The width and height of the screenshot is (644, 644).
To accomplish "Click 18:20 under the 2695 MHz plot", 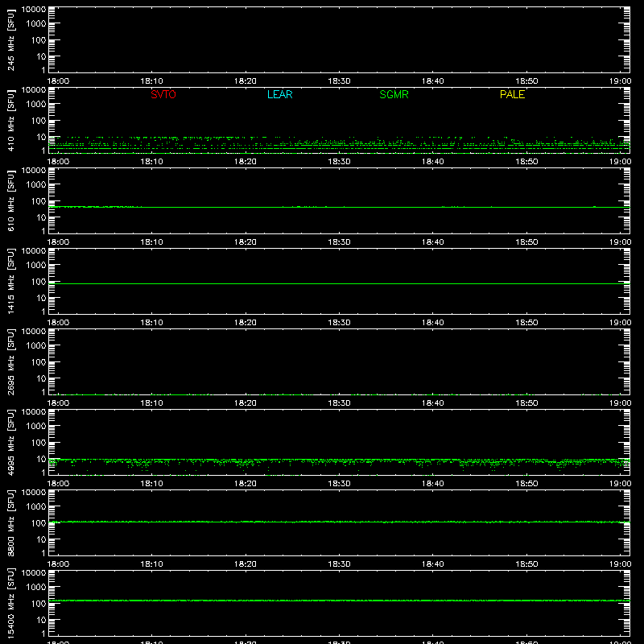I will click(x=246, y=403).
